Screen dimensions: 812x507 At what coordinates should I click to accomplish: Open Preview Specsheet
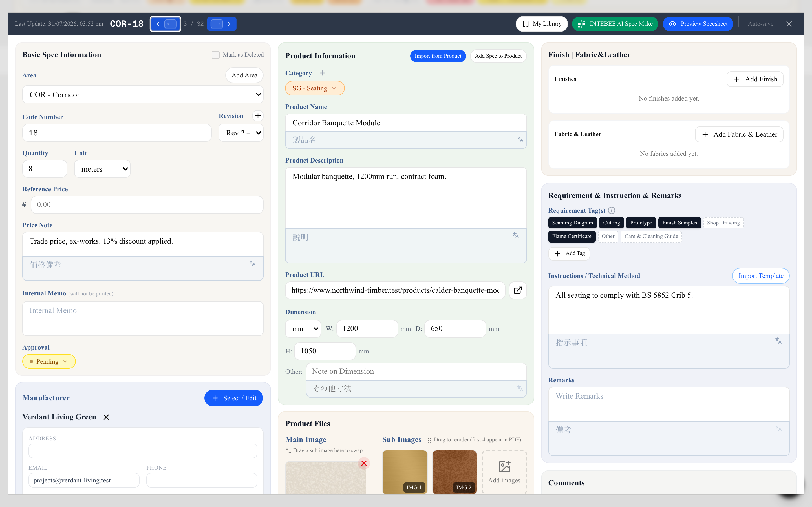click(x=698, y=24)
